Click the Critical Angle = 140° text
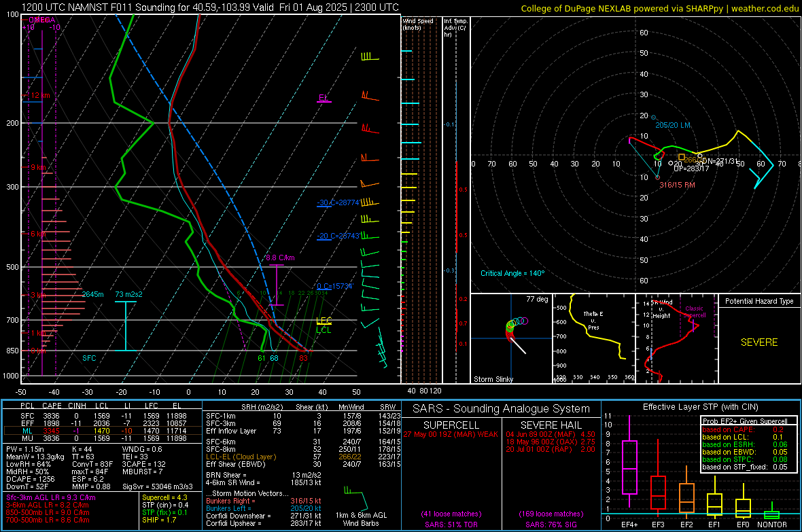The height and width of the screenshot is (532, 802). pos(512,273)
